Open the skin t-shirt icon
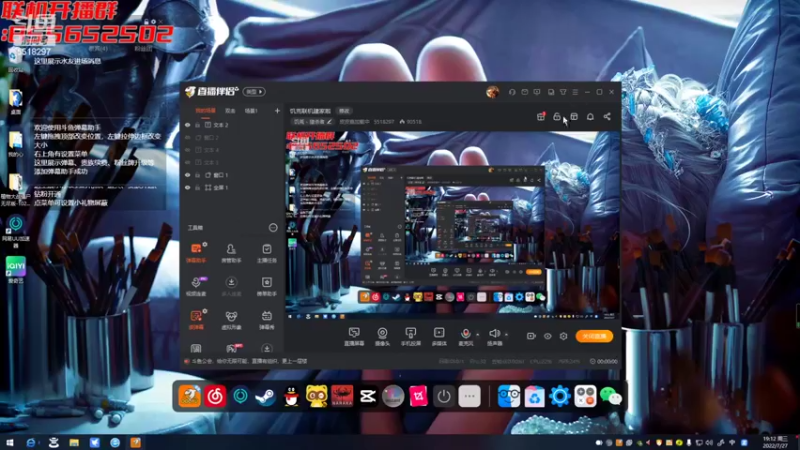The image size is (800, 450). coord(563,92)
